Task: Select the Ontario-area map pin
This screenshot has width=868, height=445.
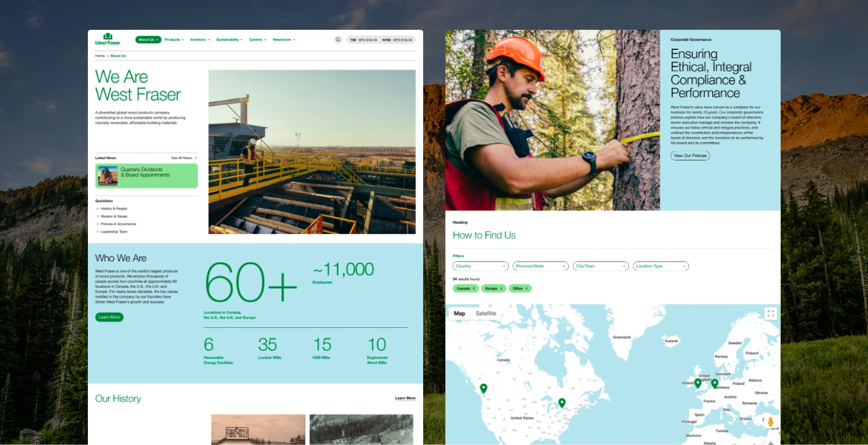Action: pyautogui.click(x=562, y=403)
